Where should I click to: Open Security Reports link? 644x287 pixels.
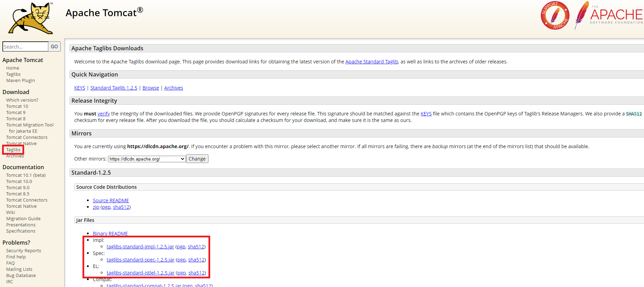click(x=23, y=251)
